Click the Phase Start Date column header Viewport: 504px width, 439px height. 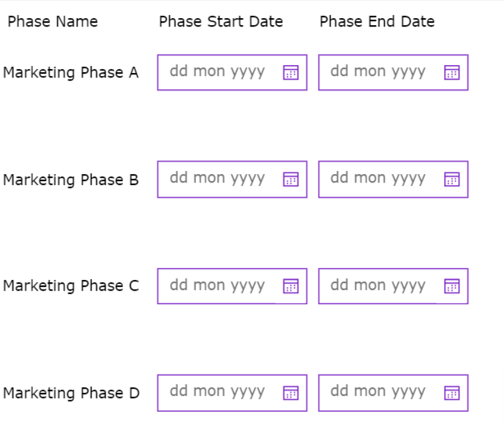(220, 22)
